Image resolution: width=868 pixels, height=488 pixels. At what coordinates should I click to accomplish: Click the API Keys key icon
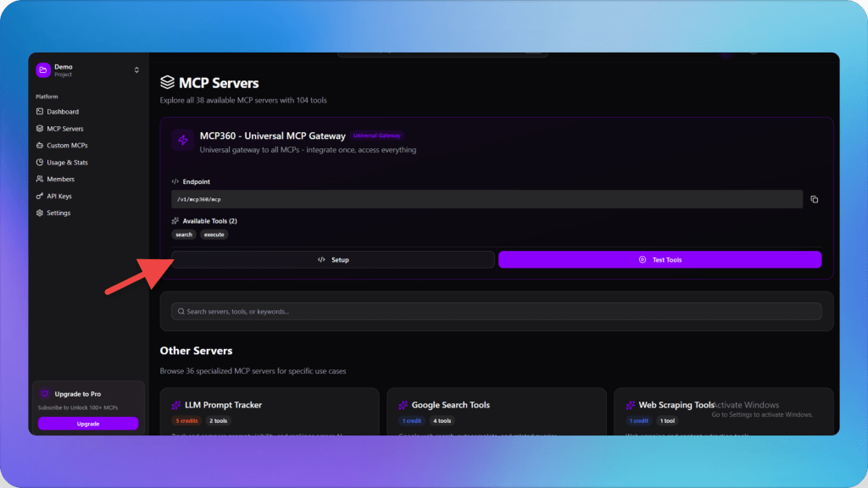[x=40, y=197]
